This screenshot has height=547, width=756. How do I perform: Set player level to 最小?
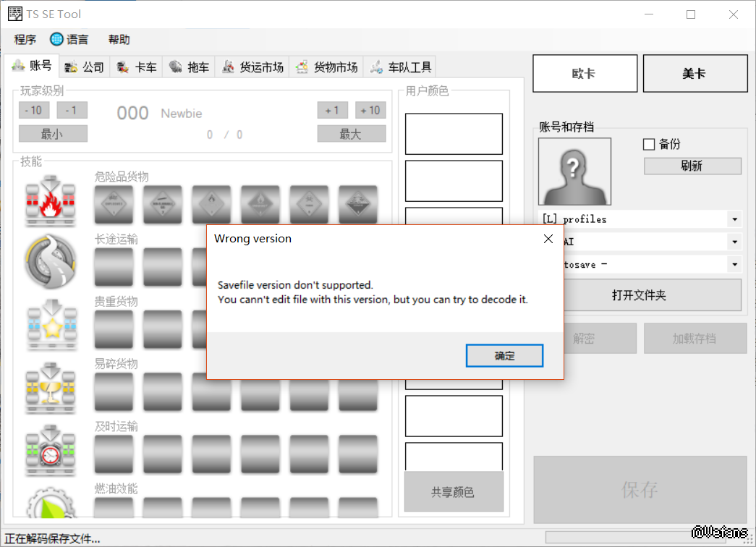pos(53,134)
